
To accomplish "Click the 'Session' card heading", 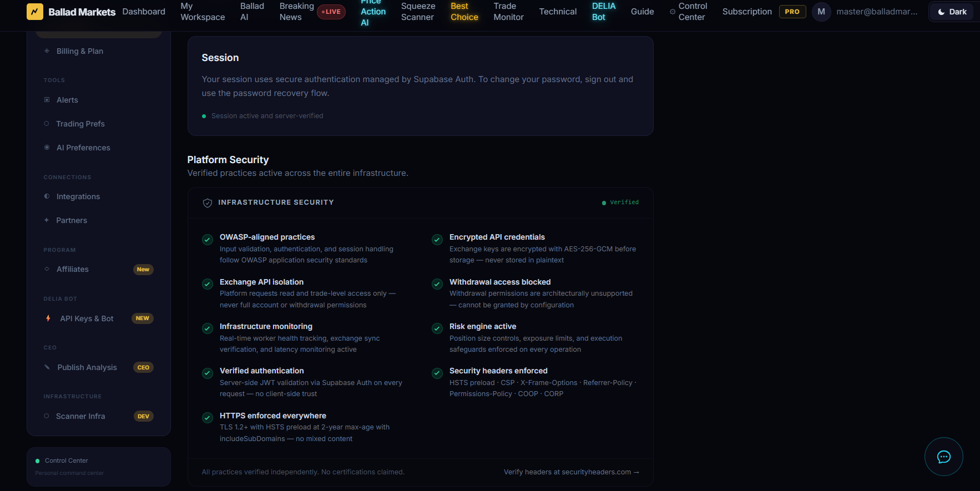I will coord(220,58).
